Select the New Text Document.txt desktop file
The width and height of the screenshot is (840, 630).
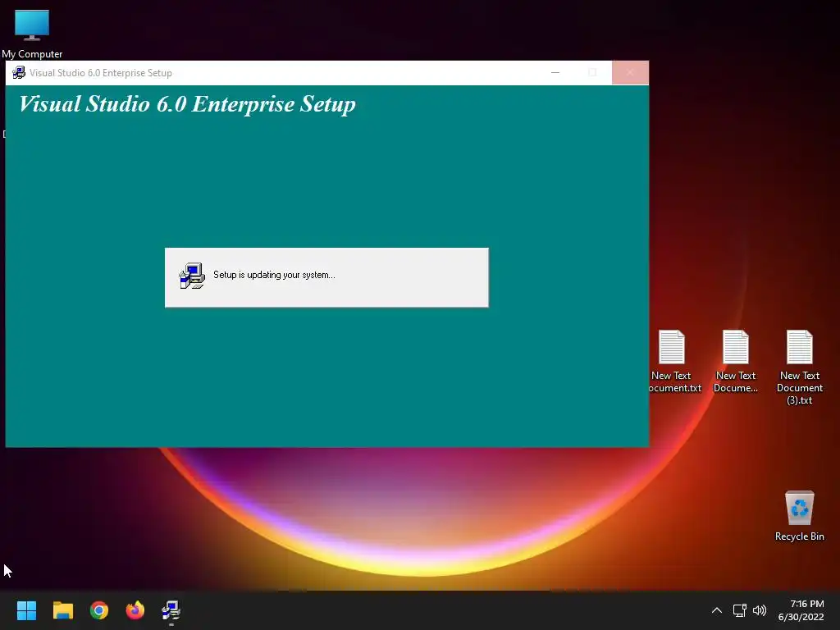[x=673, y=361]
